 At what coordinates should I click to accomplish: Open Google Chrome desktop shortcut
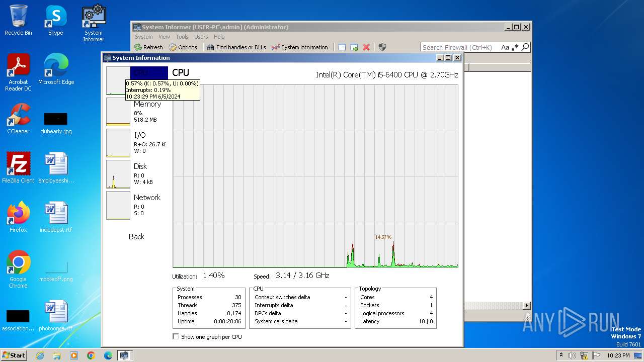pos(18,269)
